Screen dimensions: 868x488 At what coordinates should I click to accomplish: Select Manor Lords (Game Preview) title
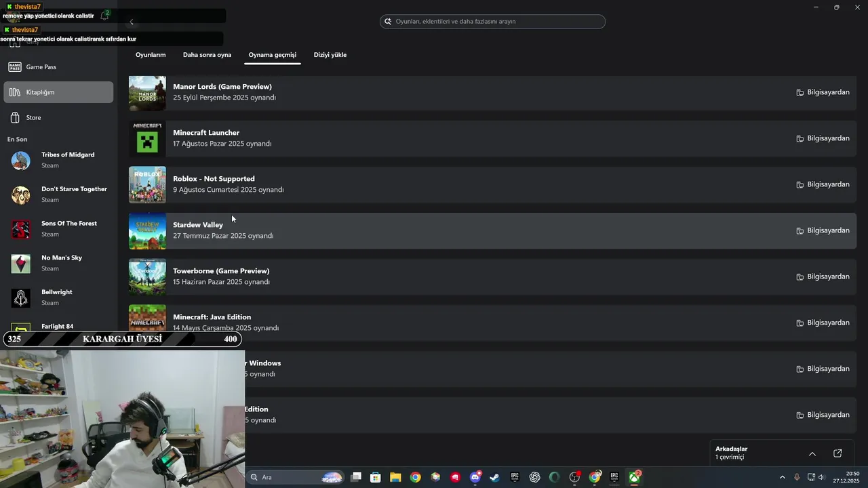click(222, 87)
